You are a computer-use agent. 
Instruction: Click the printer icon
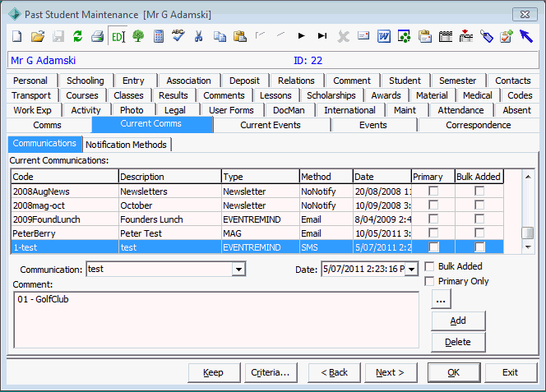[x=98, y=36]
